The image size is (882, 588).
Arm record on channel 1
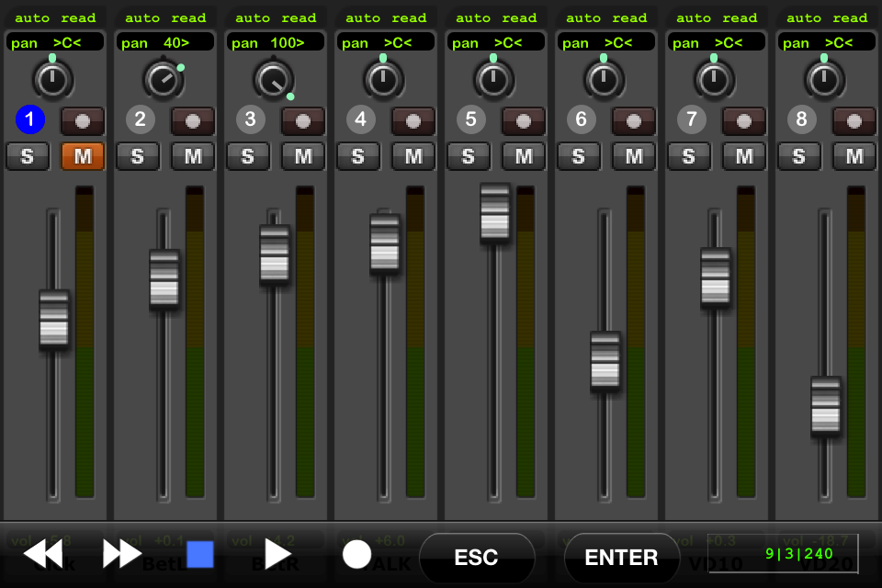pyautogui.click(x=83, y=120)
